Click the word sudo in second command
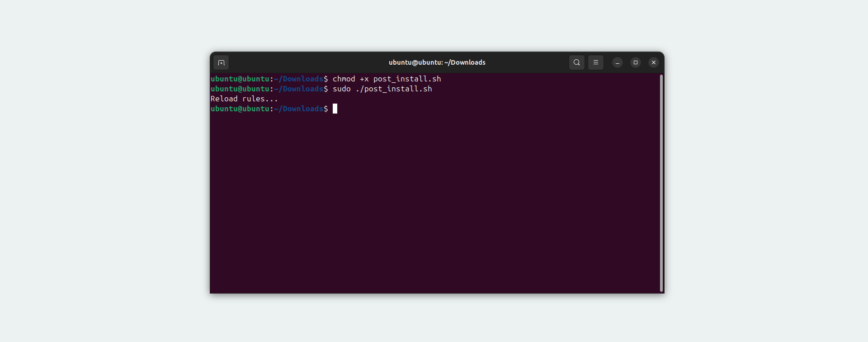The image size is (868, 342). (x=342, y=89)
